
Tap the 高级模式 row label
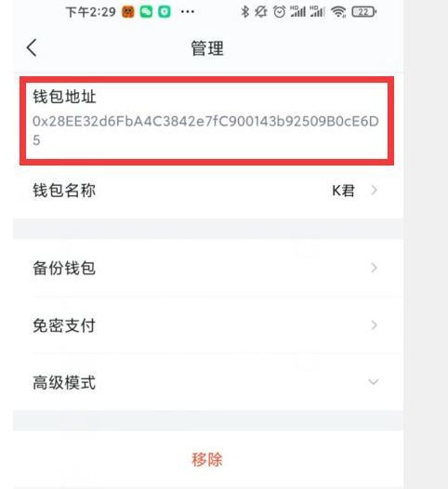[64, 383]
